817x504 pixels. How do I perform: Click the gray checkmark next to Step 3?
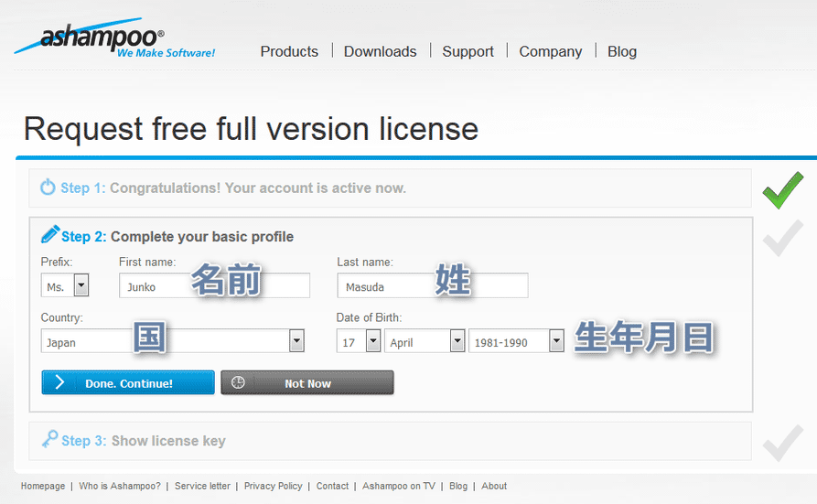coord(782,443)
